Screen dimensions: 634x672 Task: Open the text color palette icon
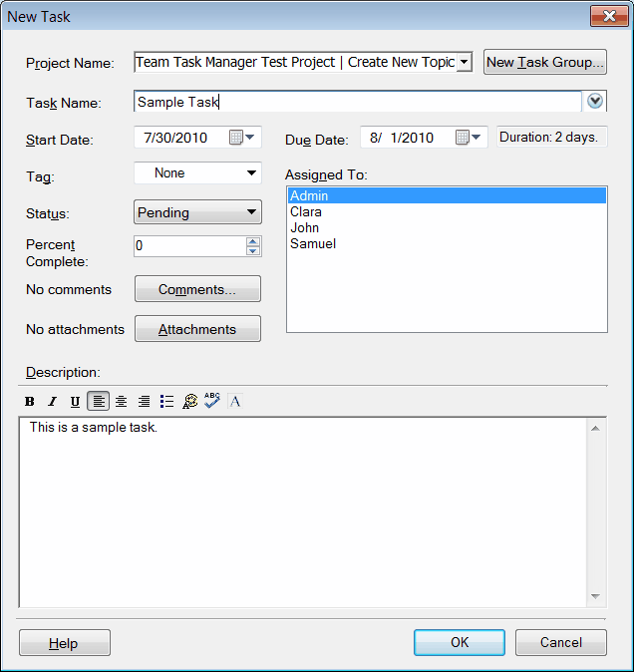(x=189, y=402)
